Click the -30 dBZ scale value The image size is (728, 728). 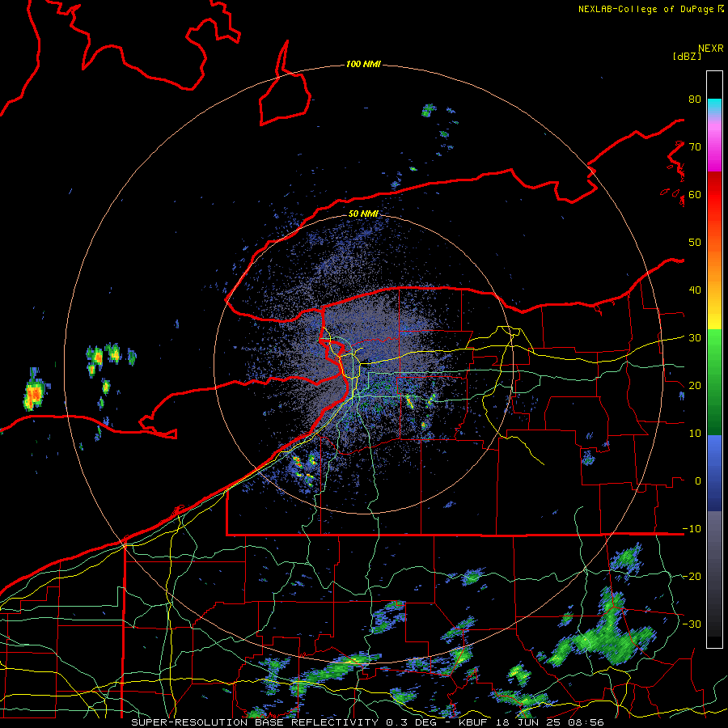point(692,624)
